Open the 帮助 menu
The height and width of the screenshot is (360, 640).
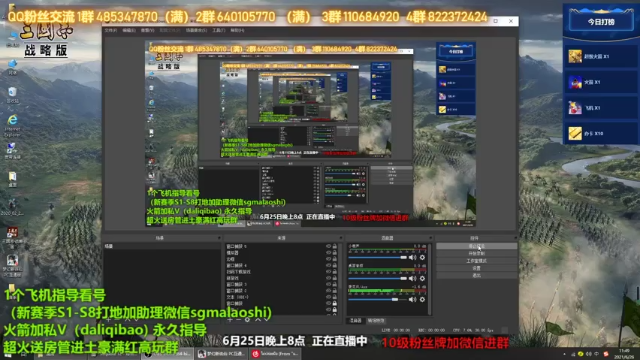(x=237, y=30)
